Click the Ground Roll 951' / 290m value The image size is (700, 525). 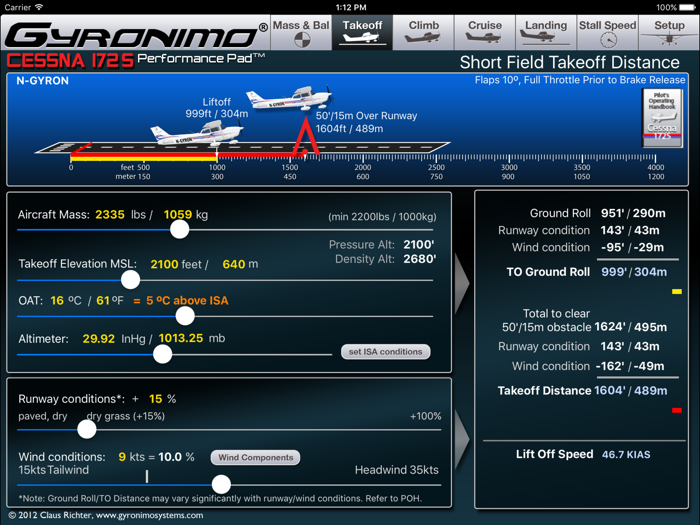[633, 213]
